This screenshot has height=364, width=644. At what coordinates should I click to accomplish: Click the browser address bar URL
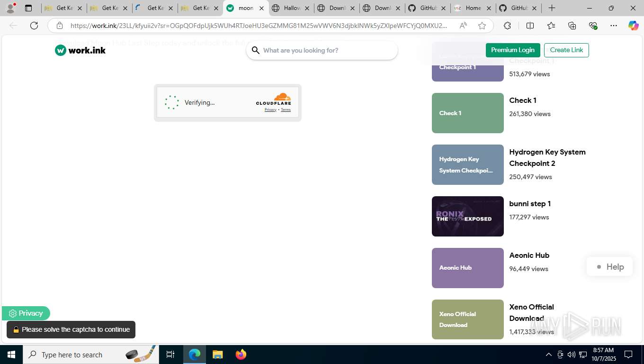click(x=258, y=26)
